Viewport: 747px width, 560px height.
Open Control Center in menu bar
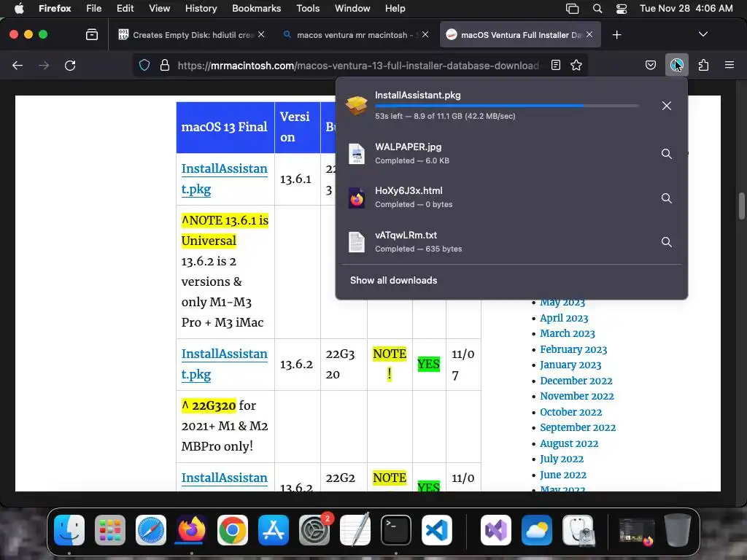622,9
